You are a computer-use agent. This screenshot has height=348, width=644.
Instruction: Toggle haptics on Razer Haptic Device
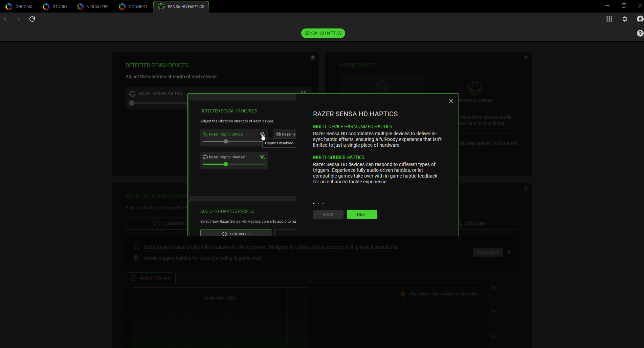coord(262,134)
